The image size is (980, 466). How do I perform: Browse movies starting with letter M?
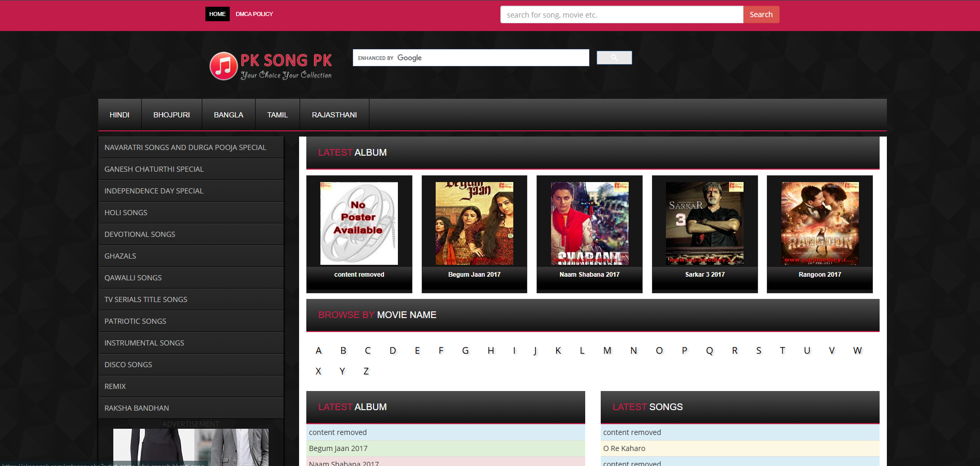pyautogui.click(x=607, y=351)
